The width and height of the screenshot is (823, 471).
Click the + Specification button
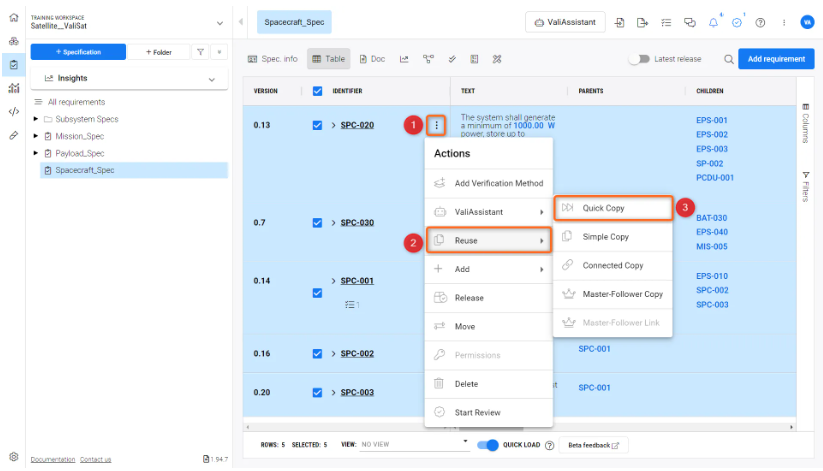(x=78, y=52)
